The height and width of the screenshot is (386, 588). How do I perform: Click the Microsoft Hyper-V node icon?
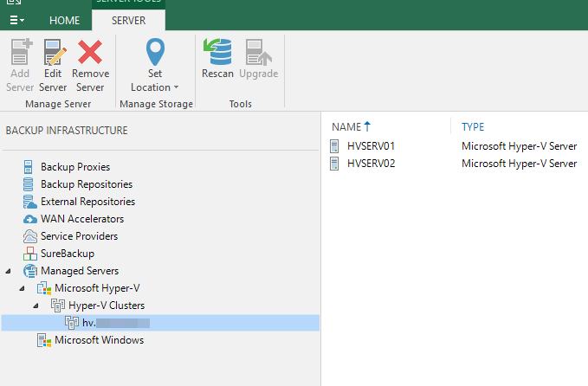[x=44, y=288]
